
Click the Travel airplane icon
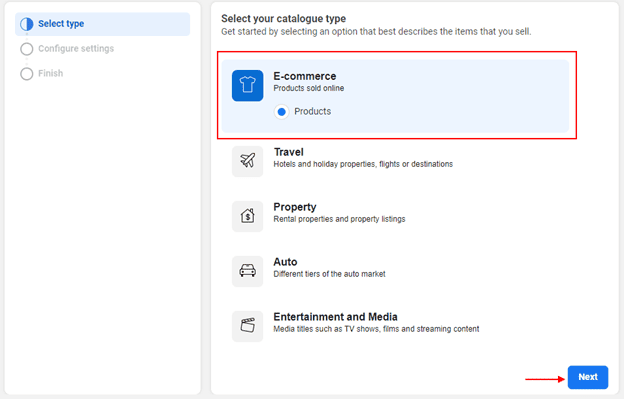247,161
